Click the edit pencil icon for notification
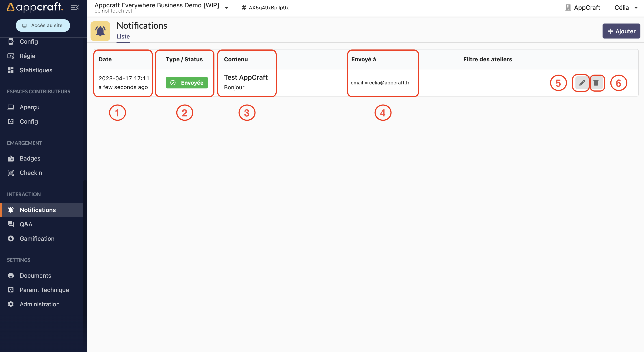The width and height of the screenshot is (644, 352). 582,83
